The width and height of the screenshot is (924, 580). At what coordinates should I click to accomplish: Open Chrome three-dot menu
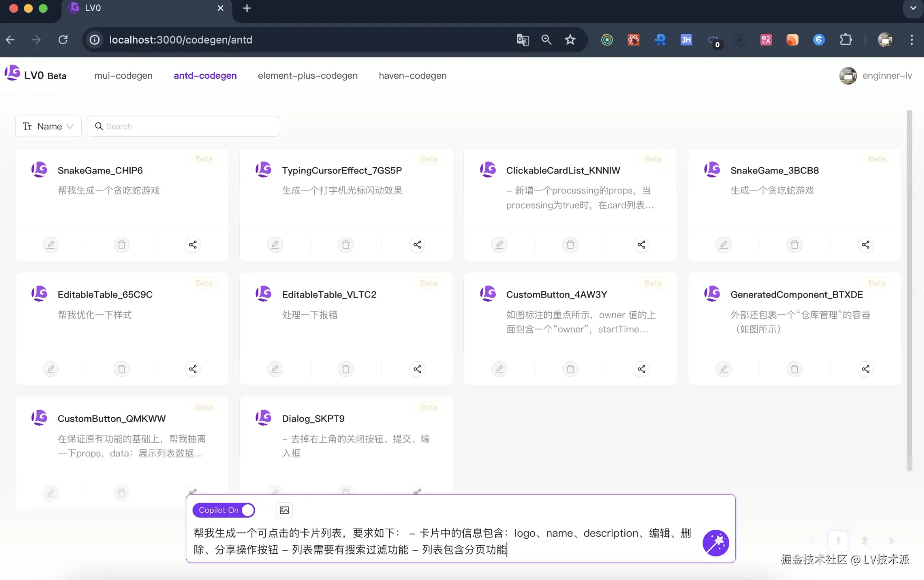tap(912, 40)
